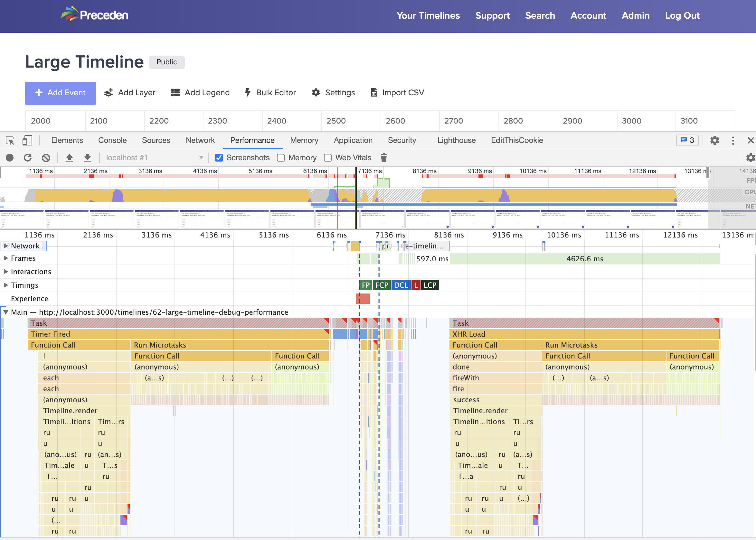756x540 pixels.
Task: Click the load profile upload icon
Action: 70,158
